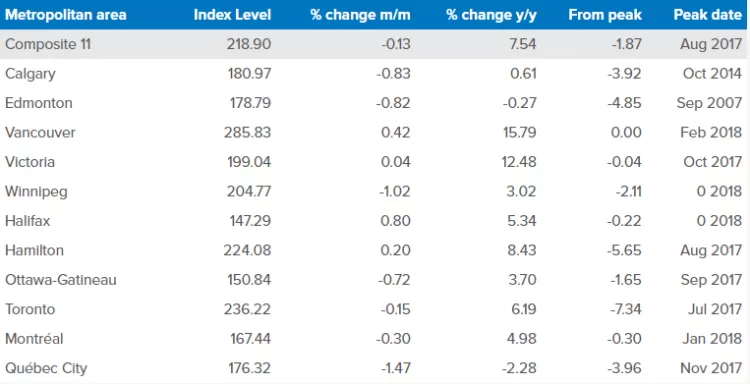Click the Montréal row label
Viewport: 750px width, 384px height.
pos(34,339)
